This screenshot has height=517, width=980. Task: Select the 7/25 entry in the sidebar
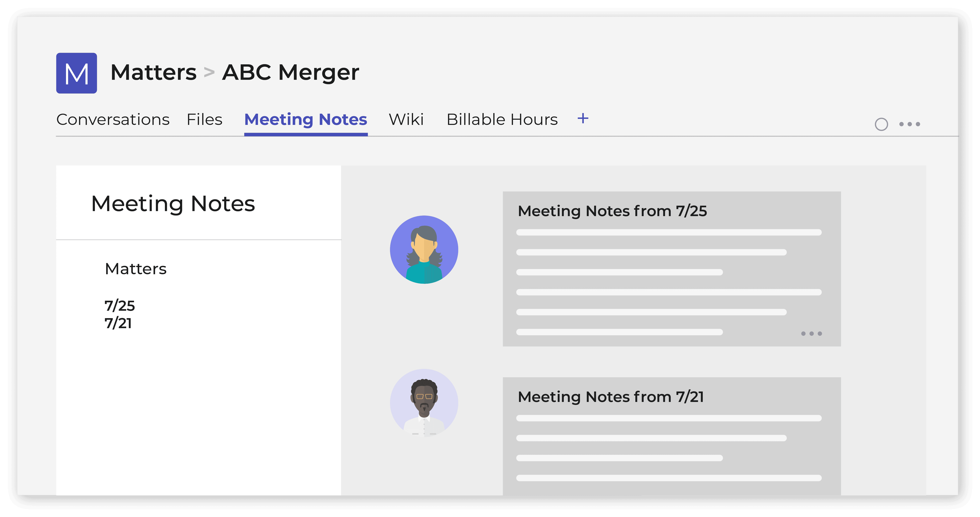coord(120,306)
